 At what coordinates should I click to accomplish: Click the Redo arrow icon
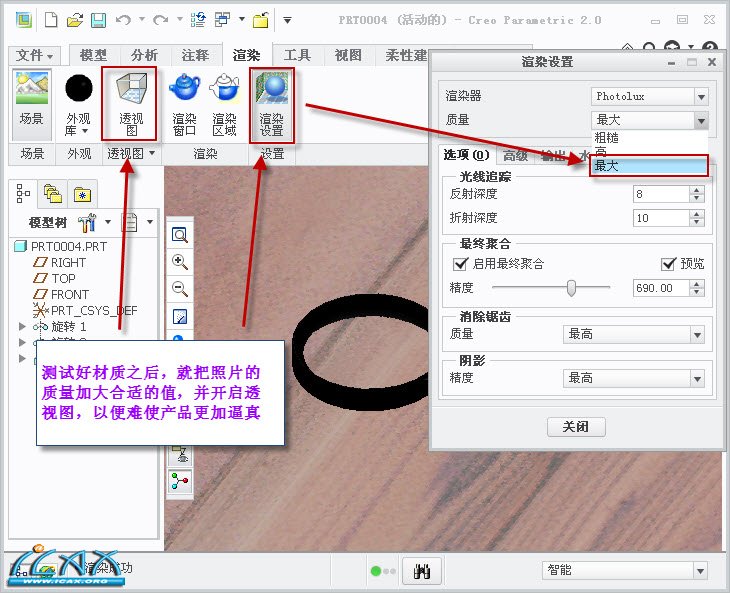click(161, 20)
